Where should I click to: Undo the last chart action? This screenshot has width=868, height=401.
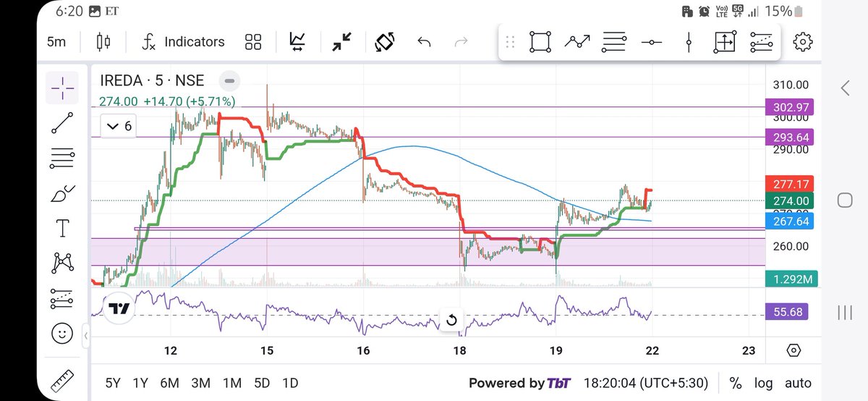tap(425, 42)
